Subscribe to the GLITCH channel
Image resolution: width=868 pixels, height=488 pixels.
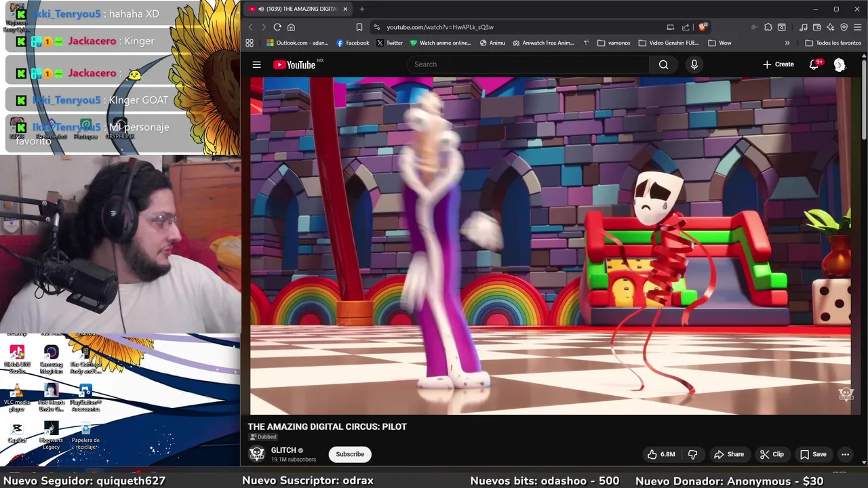(x=350, y=454)
